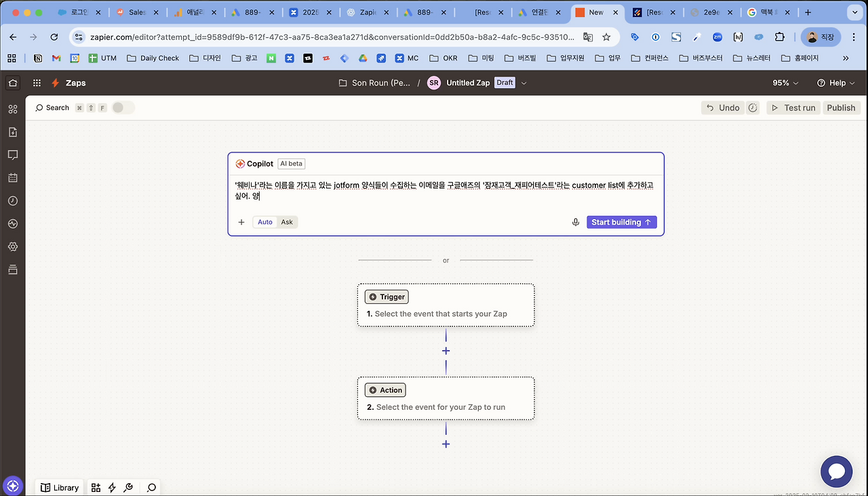Open the 95% zoom dropdown
Screen dimensions: 868x496
[784, 82]
